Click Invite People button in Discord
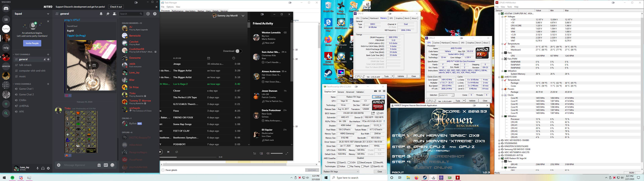Viewport: 644px width, 181px height. (32, 43)
